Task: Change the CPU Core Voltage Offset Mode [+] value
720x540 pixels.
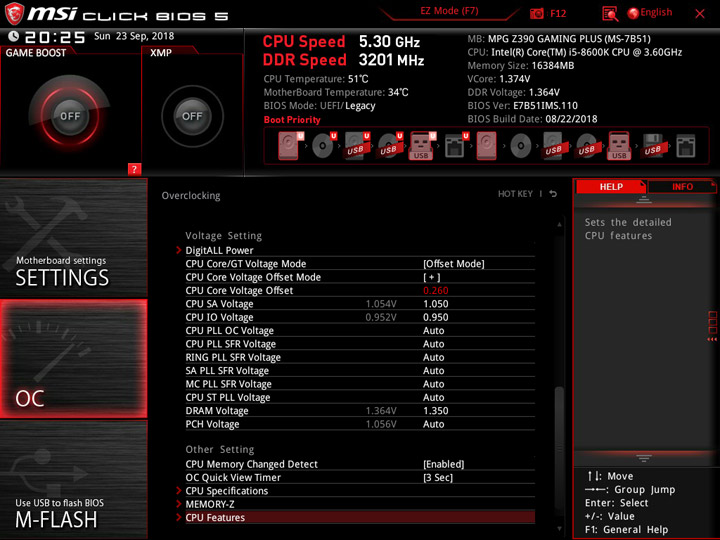Action: pos(432,277)
